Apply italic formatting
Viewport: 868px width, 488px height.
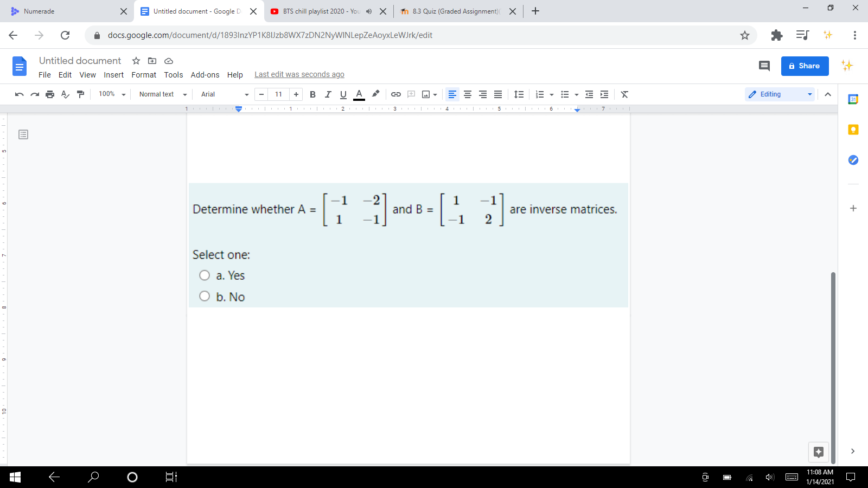click(x=328, y=94)
